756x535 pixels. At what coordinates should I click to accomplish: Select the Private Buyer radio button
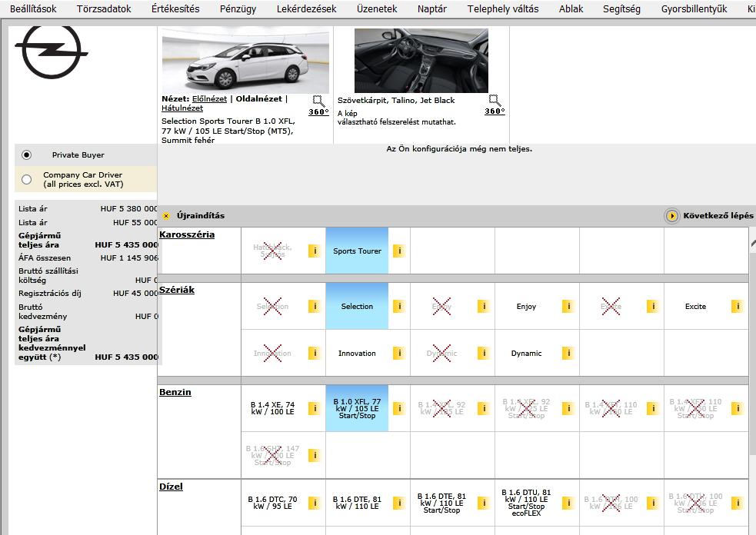click(26, 155)
